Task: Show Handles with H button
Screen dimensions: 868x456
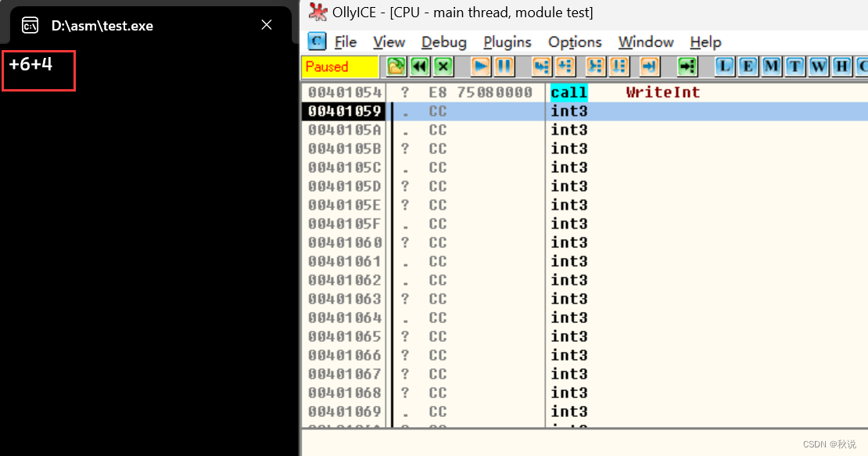Action: tap(842, 67)
